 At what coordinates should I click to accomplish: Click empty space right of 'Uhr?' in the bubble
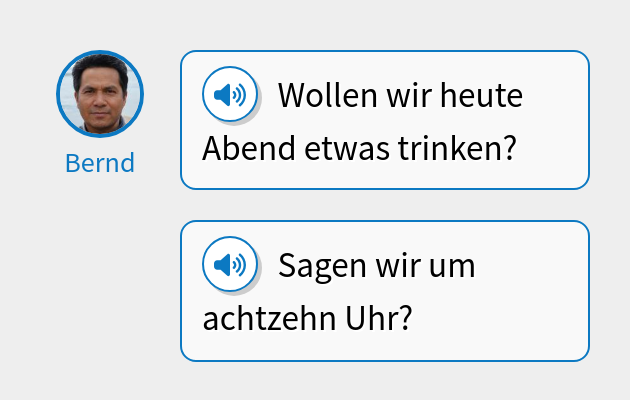(x=500, y=320)
